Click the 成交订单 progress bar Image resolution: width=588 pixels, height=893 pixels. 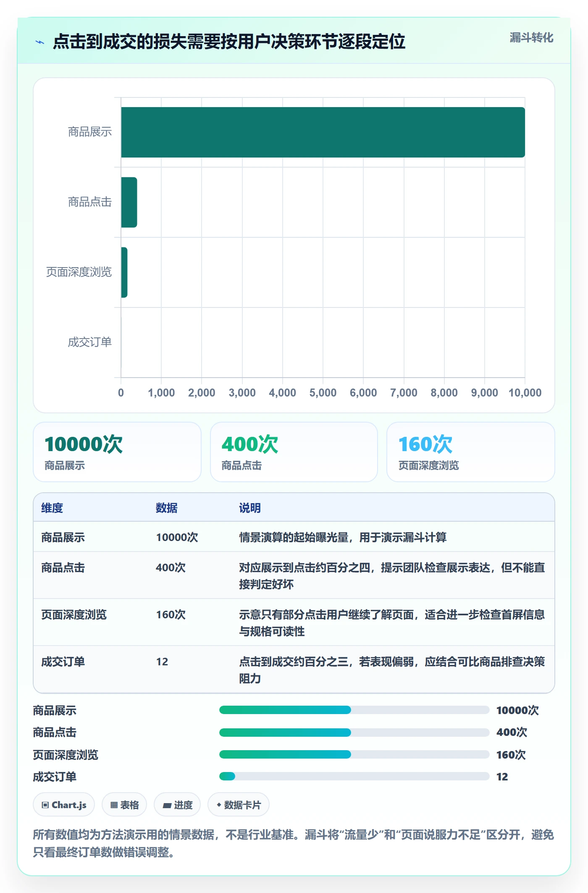point(354,776)
